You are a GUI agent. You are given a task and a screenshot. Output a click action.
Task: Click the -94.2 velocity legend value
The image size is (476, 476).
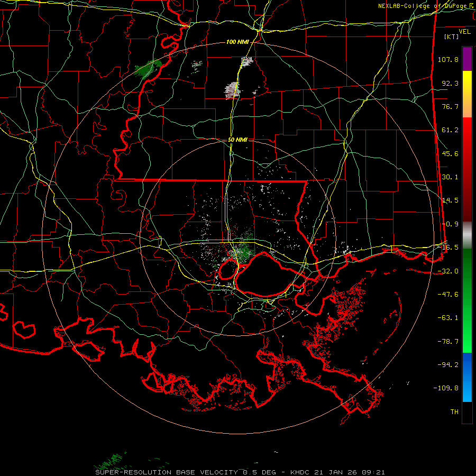tap(448, 365)
